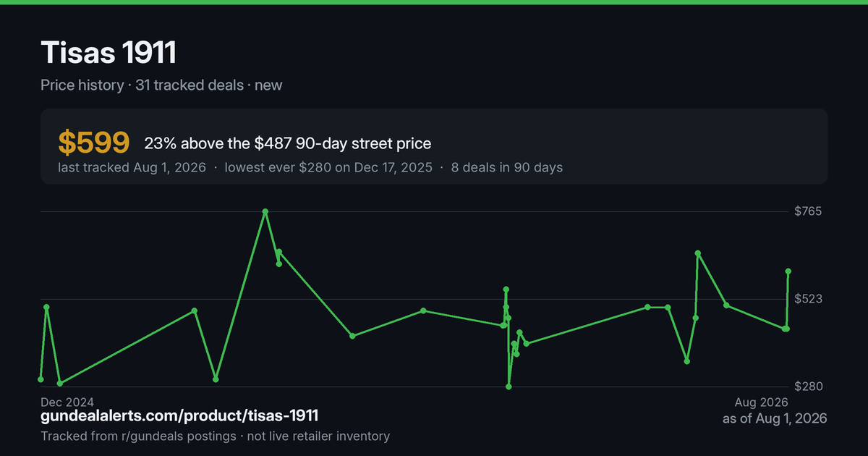Click 'Tracked from r/gundeals postings' footnote
The image size is (868, 456).
[137, 436]
